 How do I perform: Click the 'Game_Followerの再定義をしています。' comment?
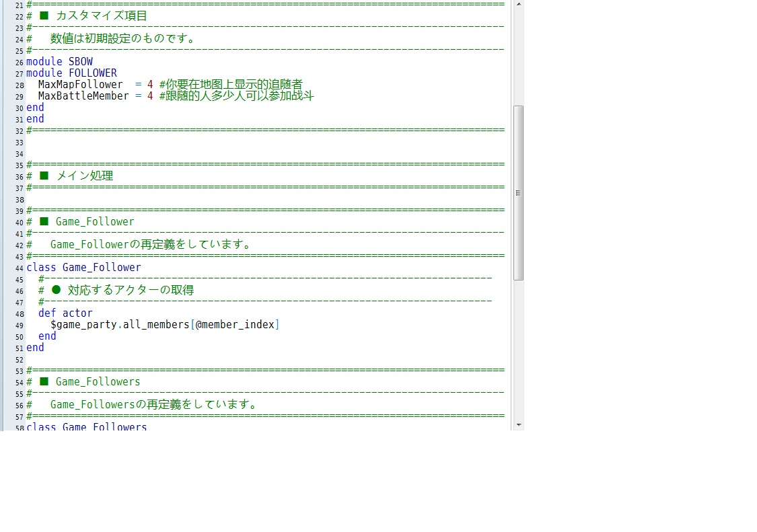(151, 244)
